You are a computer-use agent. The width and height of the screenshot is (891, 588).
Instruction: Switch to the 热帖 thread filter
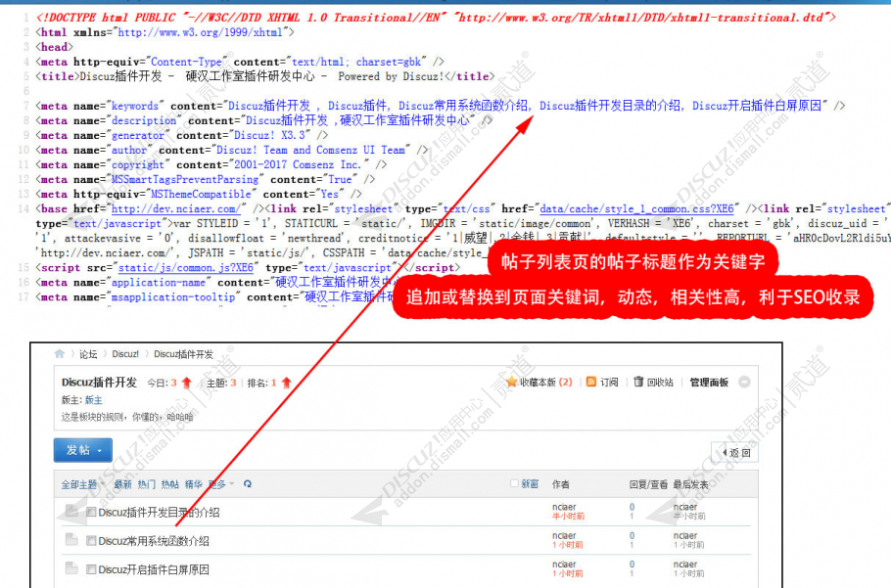[x=170, y=484]
